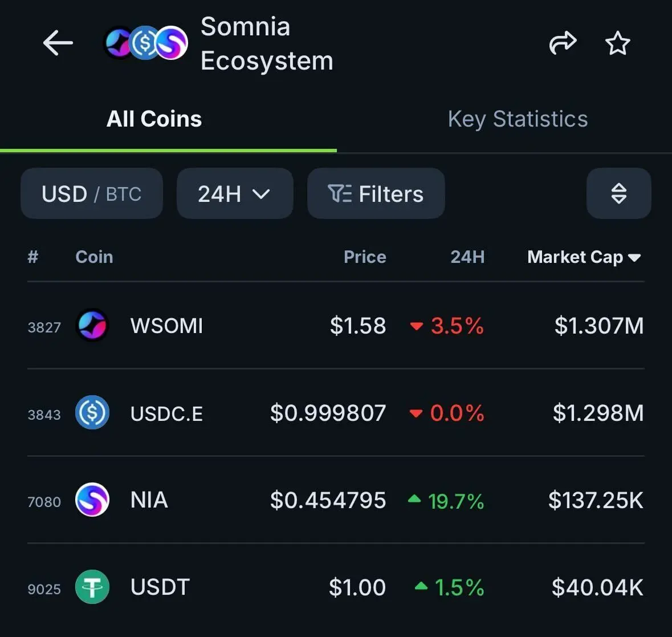The height and width of the screenshot is (637, 672).
Task: Toggle the USD / BTC currency switch
Action: coord(92,194)
